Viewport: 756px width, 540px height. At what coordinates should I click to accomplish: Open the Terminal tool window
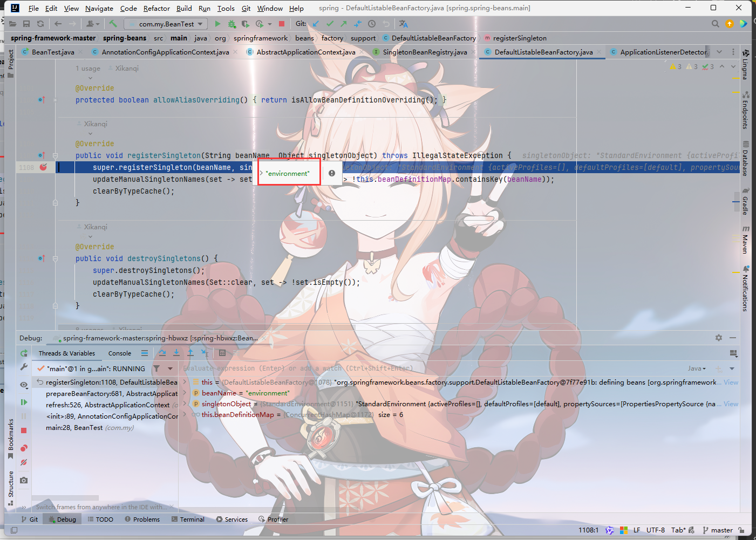pyautogui.click(x=188, y=520)
